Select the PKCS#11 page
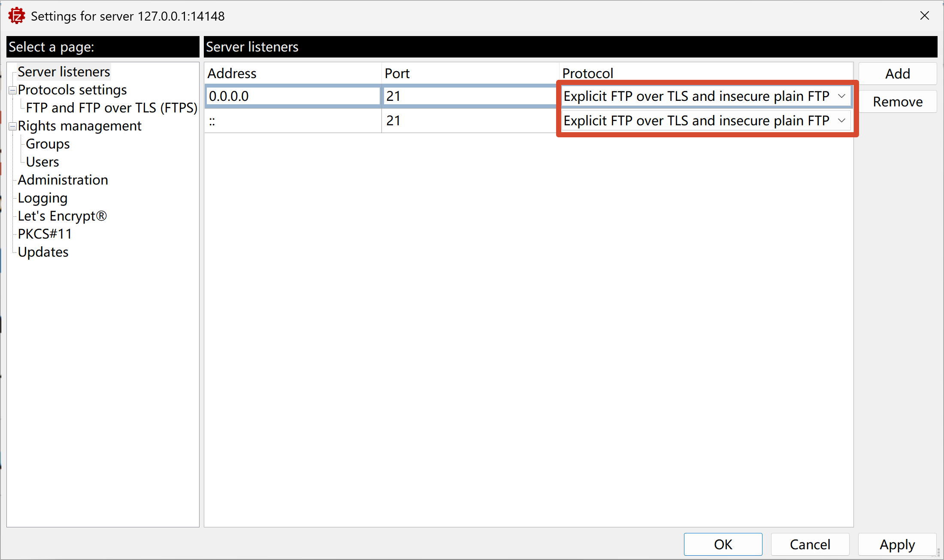The image size is (944, 560). pos(45,234)
